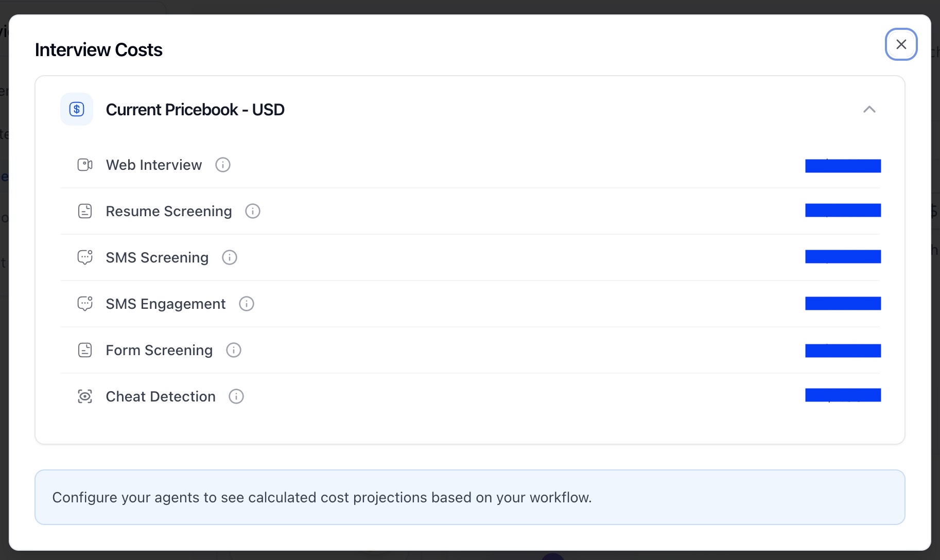Open SMS Engagement info icon

pos(247,304)
